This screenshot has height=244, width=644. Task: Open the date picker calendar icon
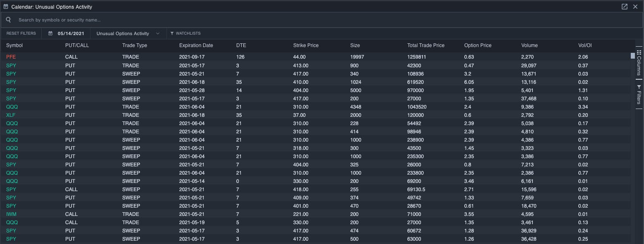(50, 33)
